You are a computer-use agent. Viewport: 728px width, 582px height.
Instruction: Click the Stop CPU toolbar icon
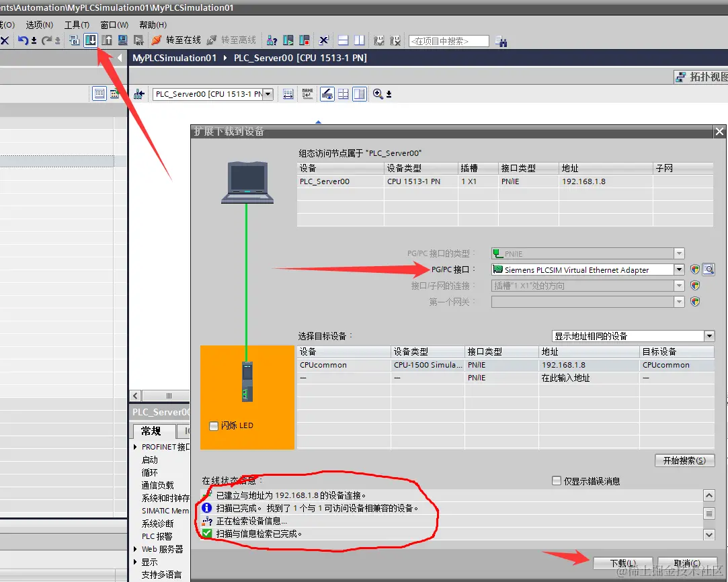(304, 40)
